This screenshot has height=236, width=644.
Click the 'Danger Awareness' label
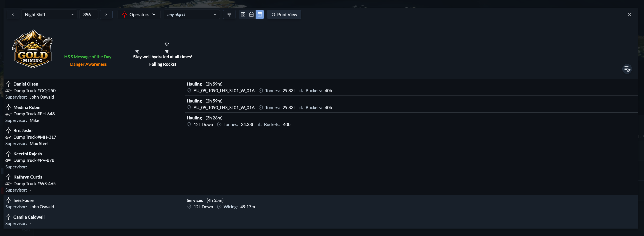coord(88,64)
